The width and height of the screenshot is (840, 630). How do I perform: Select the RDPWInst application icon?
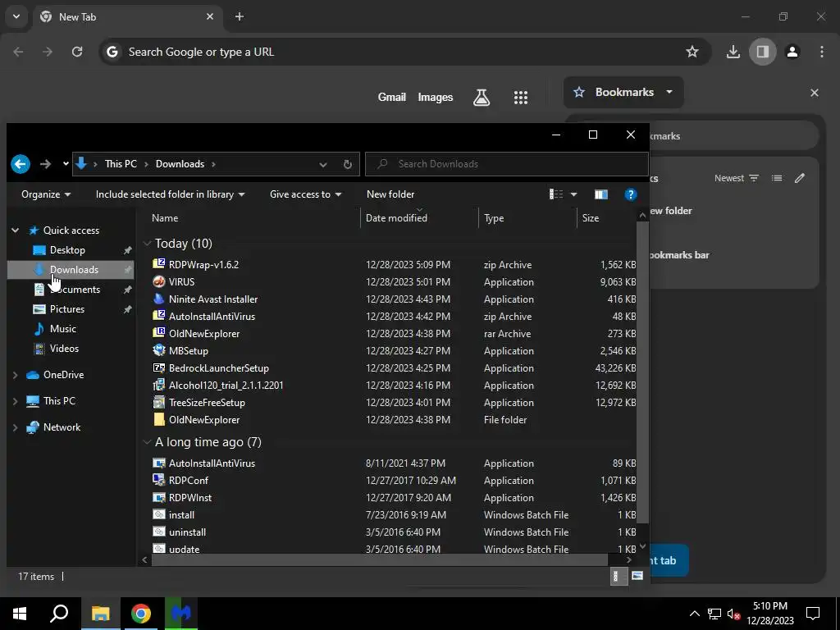pyautogui.click(x=158, y=498)
